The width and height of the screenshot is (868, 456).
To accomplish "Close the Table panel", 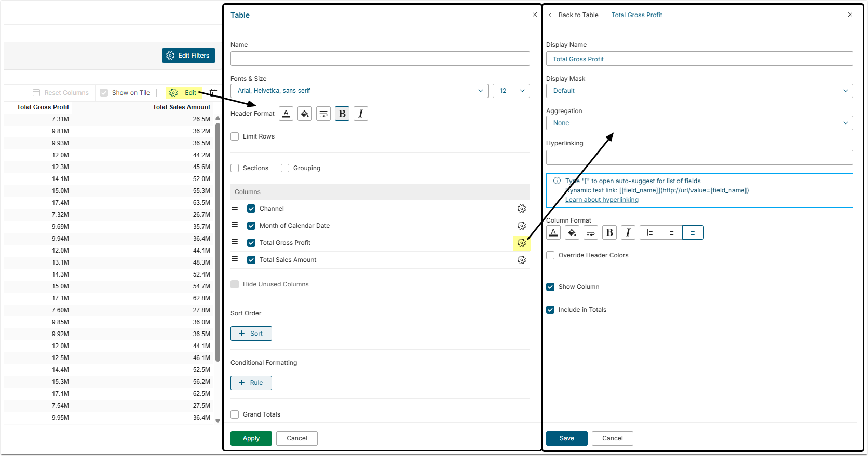I will (535, 15).
